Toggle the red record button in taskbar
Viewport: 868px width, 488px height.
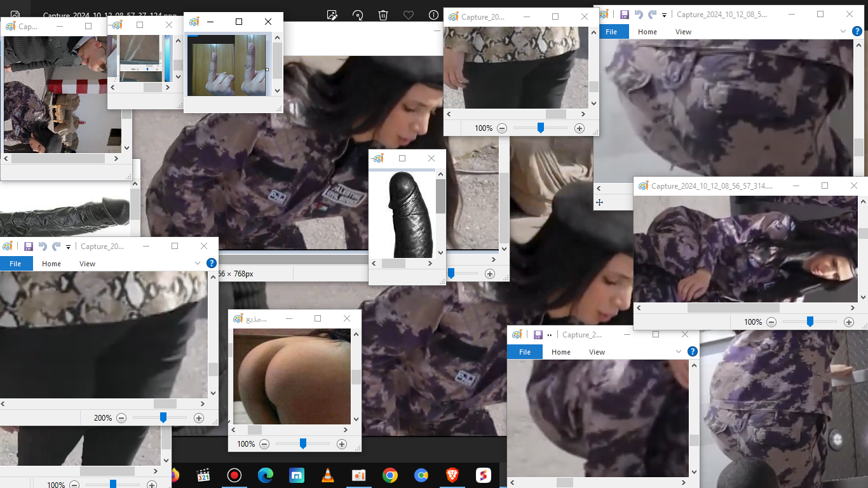coord(234,475)
